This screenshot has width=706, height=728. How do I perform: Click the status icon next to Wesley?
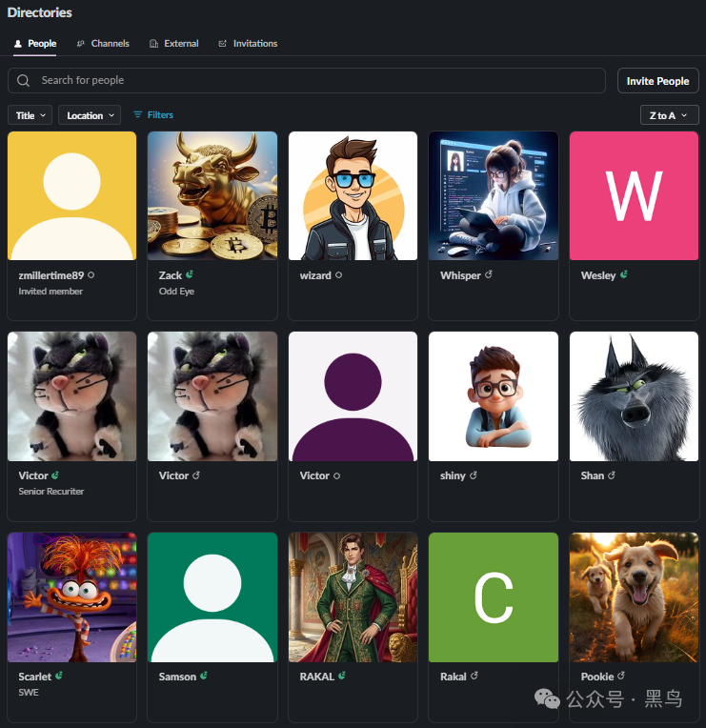point(623,274)
